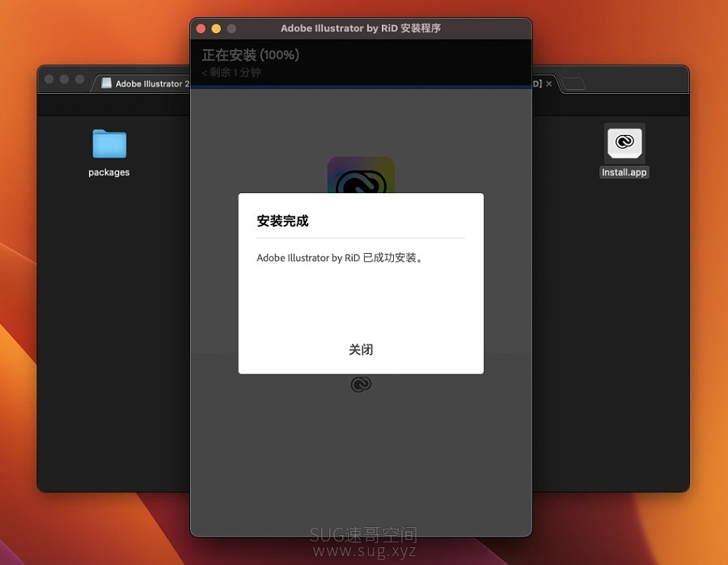Click the packages folder label

(109, 172)
